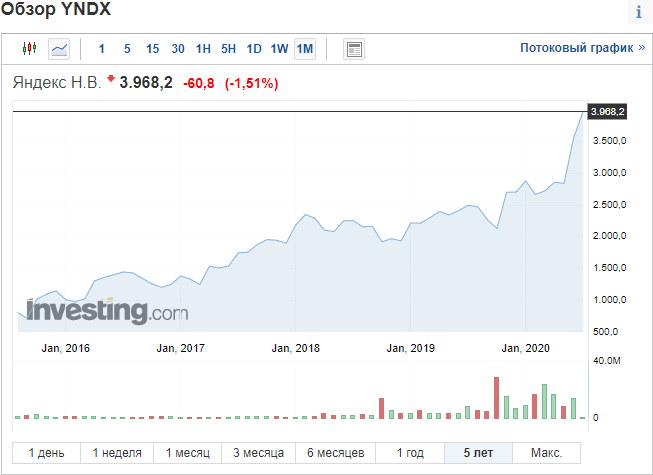Open the news/table layout icon in toolbar
The image size is (653, 475).
coord(354,49)
